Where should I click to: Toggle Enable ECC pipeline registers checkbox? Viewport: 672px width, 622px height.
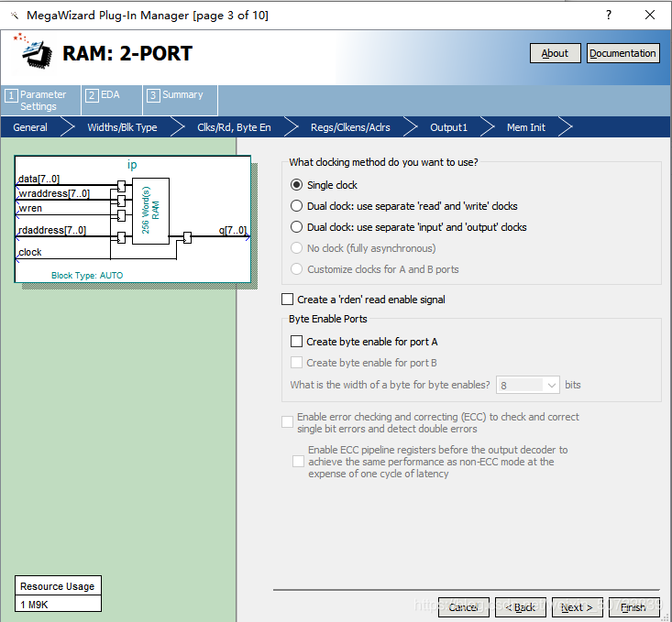tap(298, 462)
